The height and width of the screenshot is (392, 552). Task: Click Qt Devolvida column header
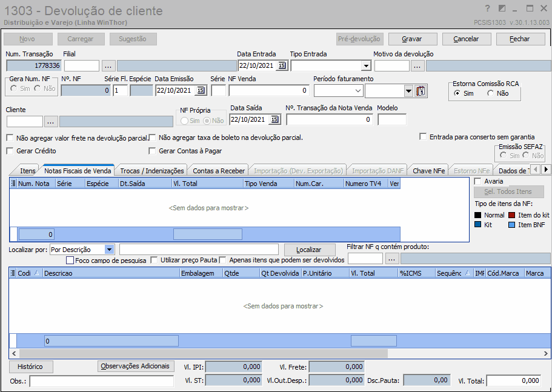click(x=280, y=273)
